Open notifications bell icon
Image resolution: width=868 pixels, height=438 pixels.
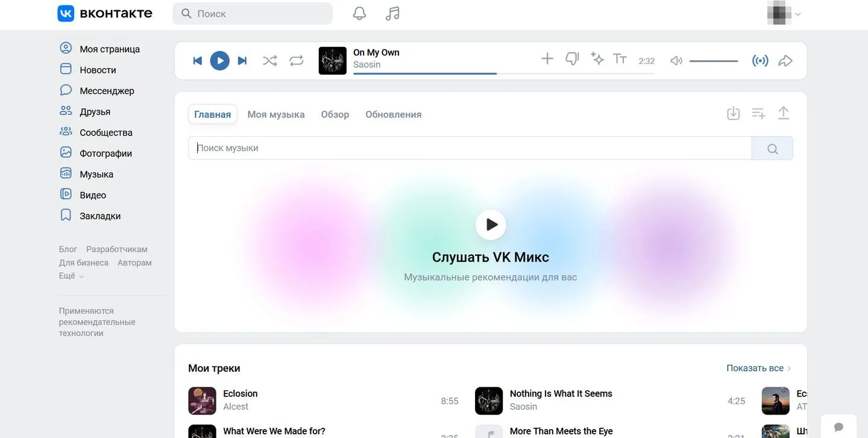(359, 13)
